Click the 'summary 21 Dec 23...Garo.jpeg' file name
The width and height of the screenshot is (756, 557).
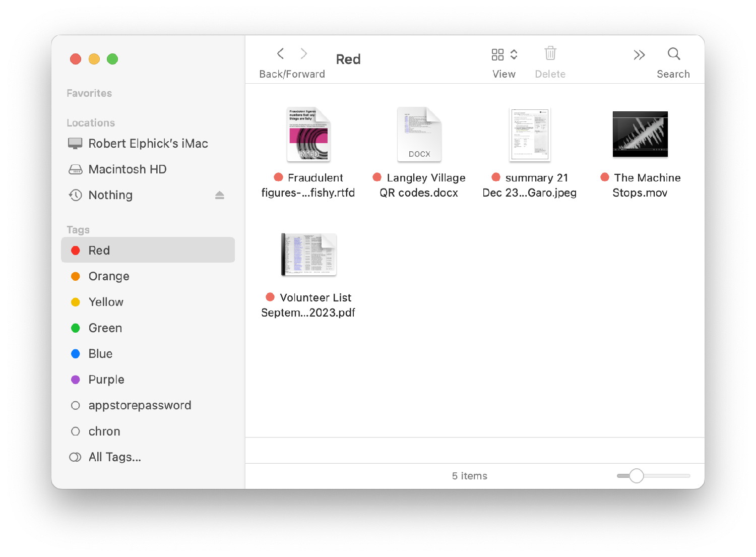[530, 185]
